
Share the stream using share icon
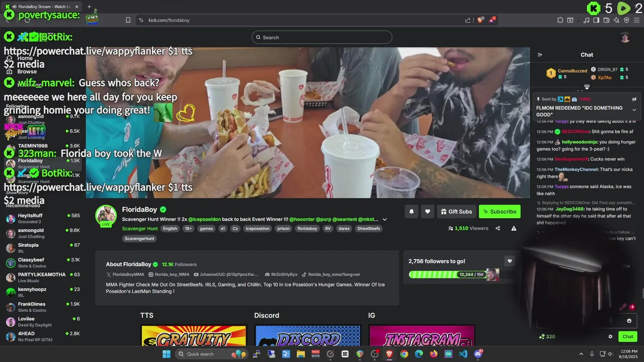point(498,228)
